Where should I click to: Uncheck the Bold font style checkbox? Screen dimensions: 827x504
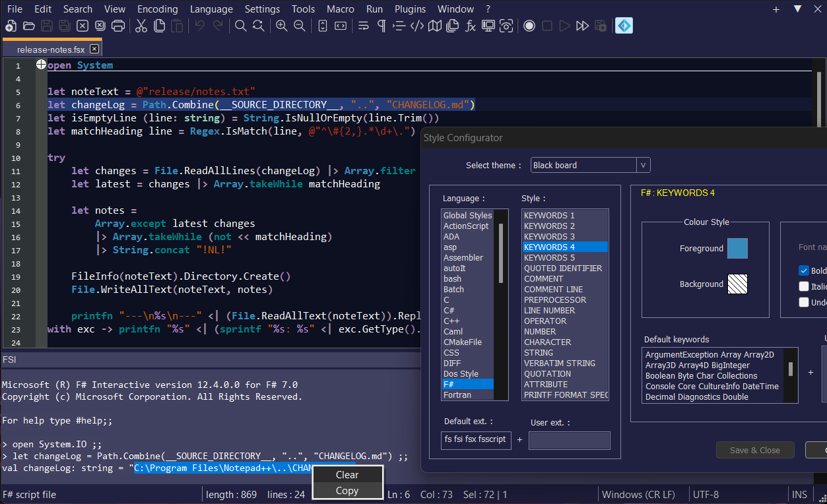click(x=803, y=270)
